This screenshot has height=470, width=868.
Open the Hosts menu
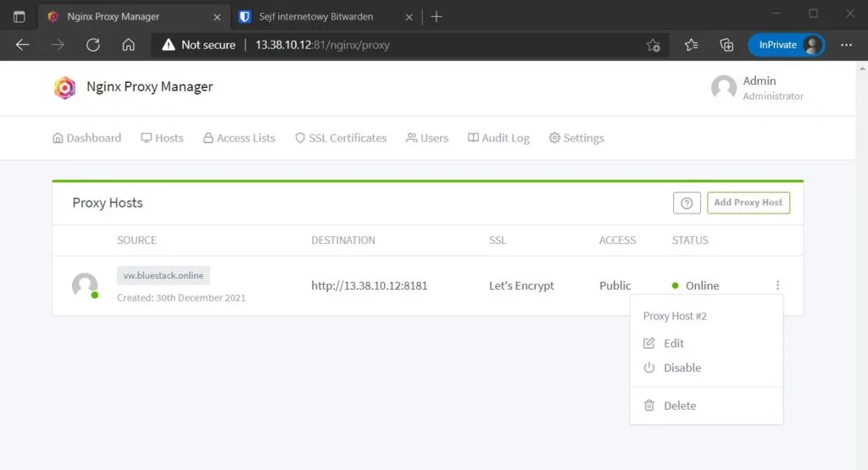coord(162,138)
